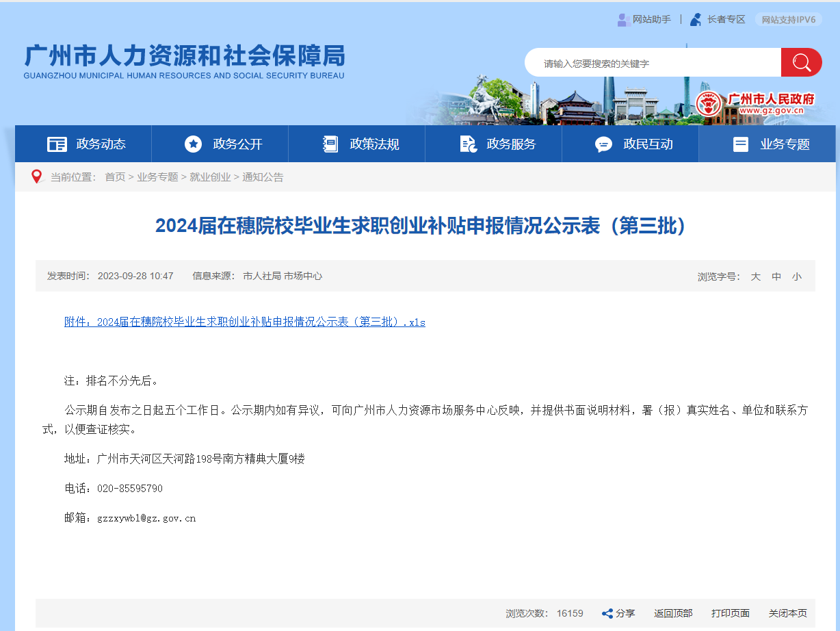The image size is (840, 631).
Task: Click the notebook icon for 政策法规
Action: [x=330, y=144]
